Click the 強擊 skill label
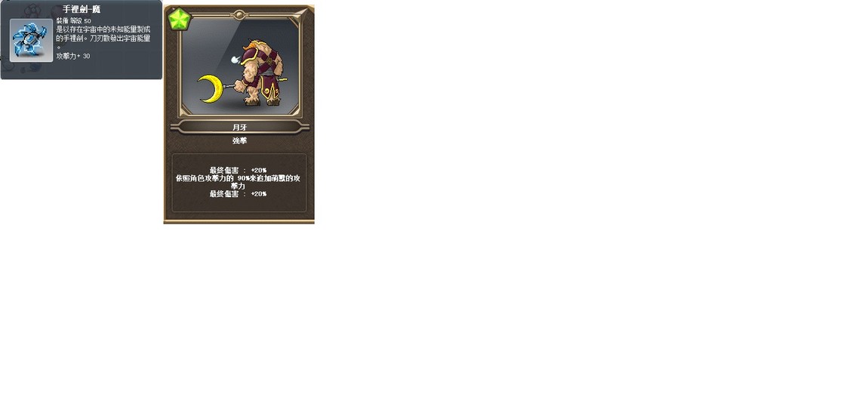 (240, 141)
